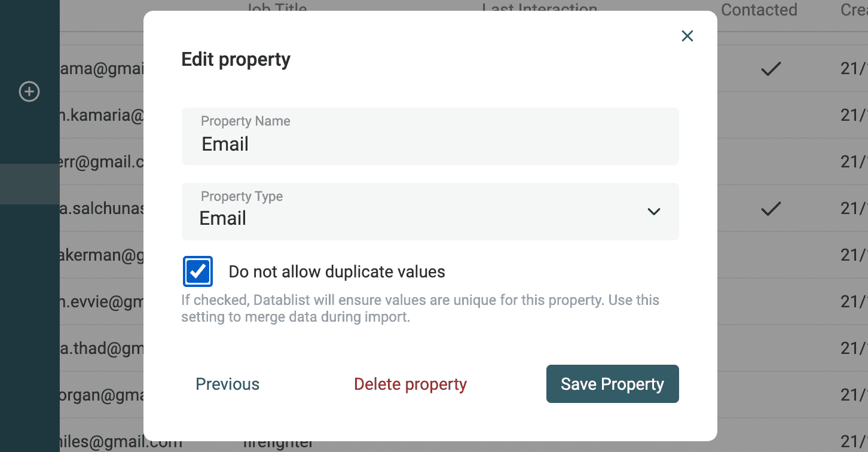This screenshot has height=452, width=868.
Task: Toggle the Contacted checkmark on the first row
Action: click(x=770, y=69)
